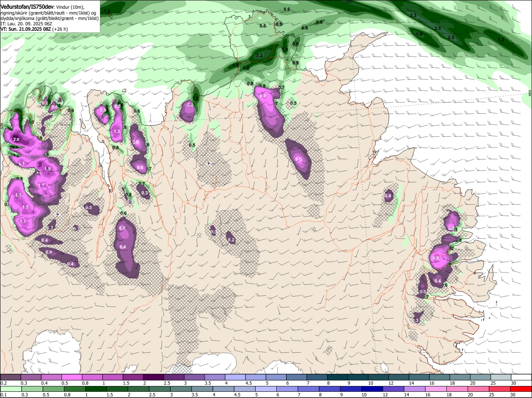Click the 'IT: Lau. 20. 09. 2025 06Z' line

tap(26, 24)
